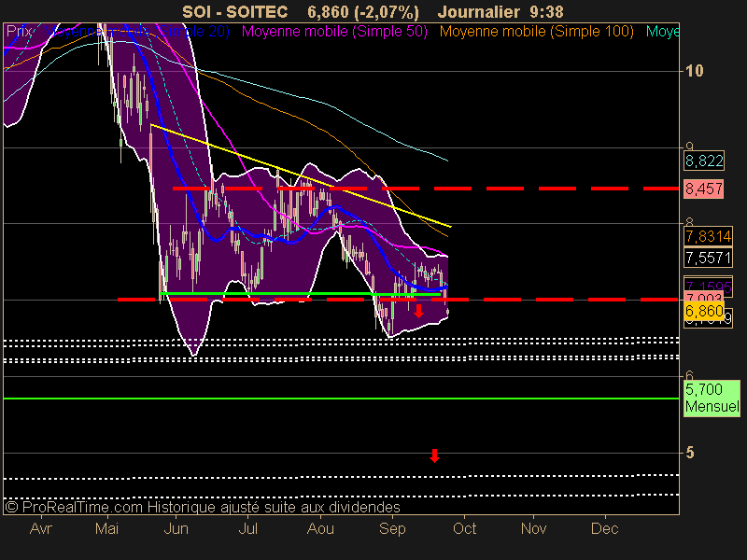Click the purple 7,1595 price label

point(708,286)
